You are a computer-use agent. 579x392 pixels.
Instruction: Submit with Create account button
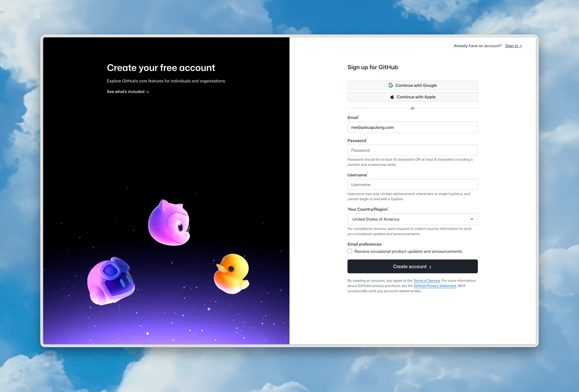pyautogui.click(x=413, y=266)
